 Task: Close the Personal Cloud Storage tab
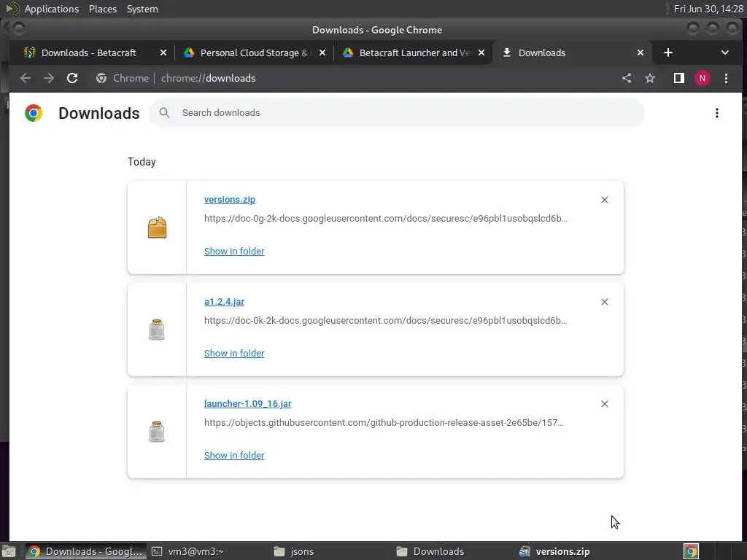pos(322,52)
